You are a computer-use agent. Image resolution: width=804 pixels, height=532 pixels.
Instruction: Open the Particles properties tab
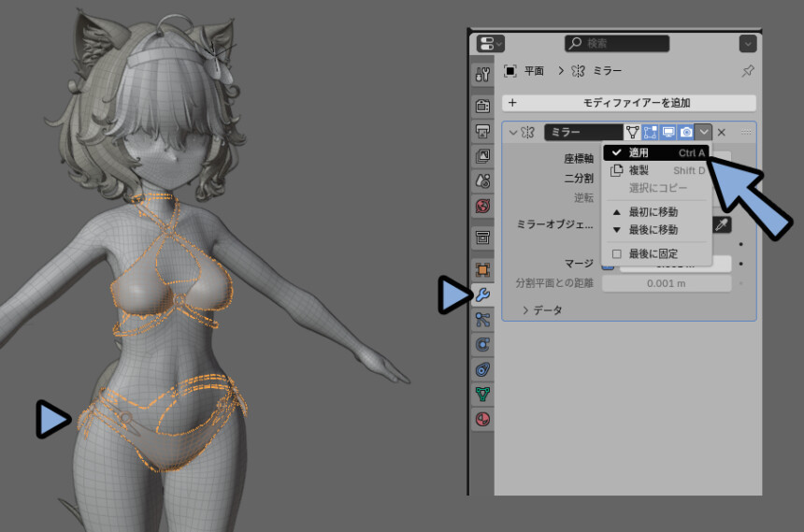pos(482,320)
